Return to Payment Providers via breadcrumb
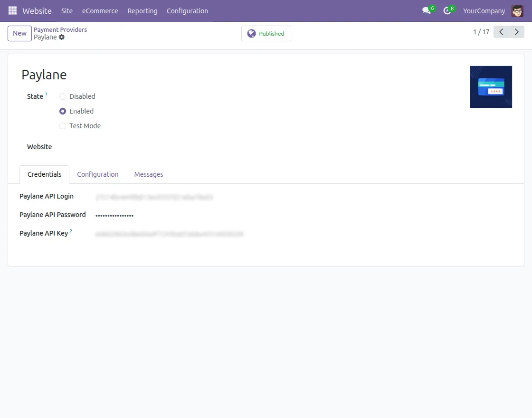 tap(60, 29)
